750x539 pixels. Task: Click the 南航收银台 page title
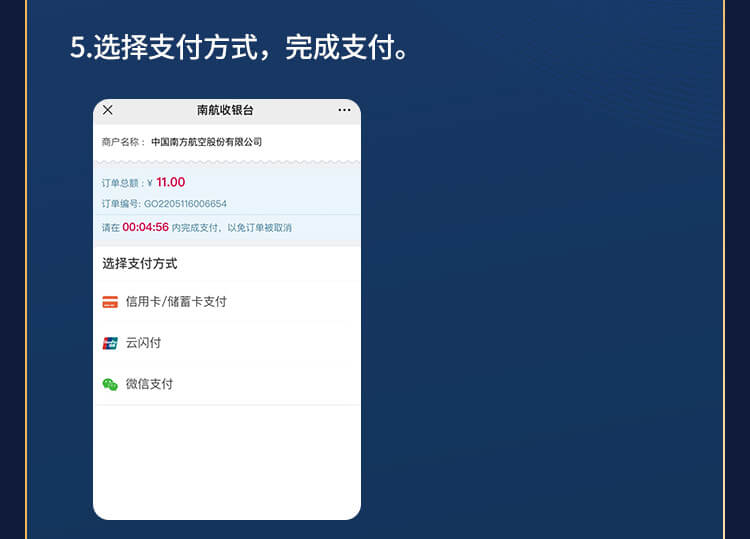click(225, 110)
